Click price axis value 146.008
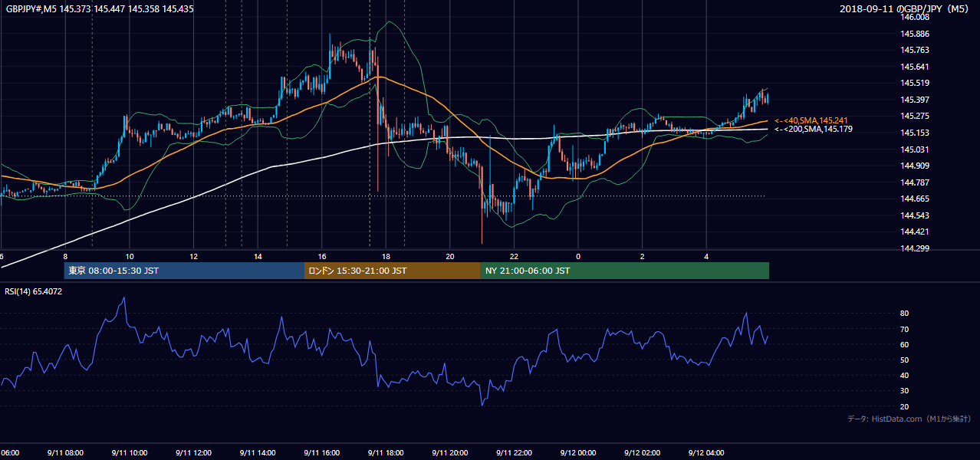Screen dimensions: 980x460 (x=916, y=17)
